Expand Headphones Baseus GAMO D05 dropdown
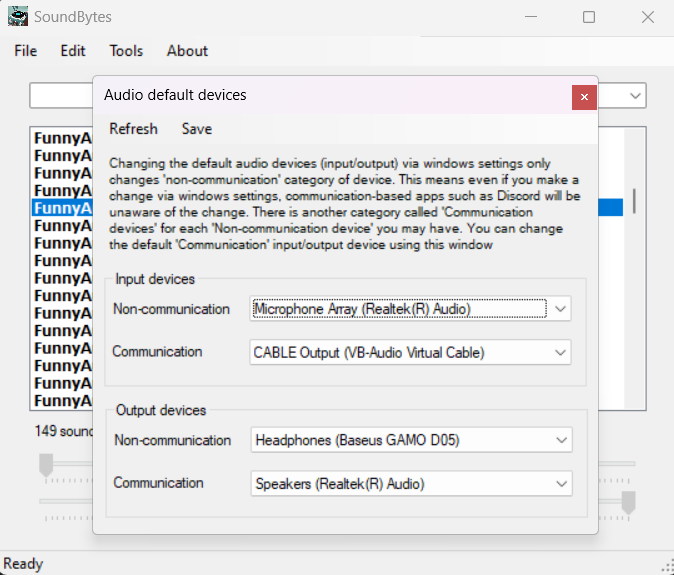674x575 pixels. (x=561, y=440)
